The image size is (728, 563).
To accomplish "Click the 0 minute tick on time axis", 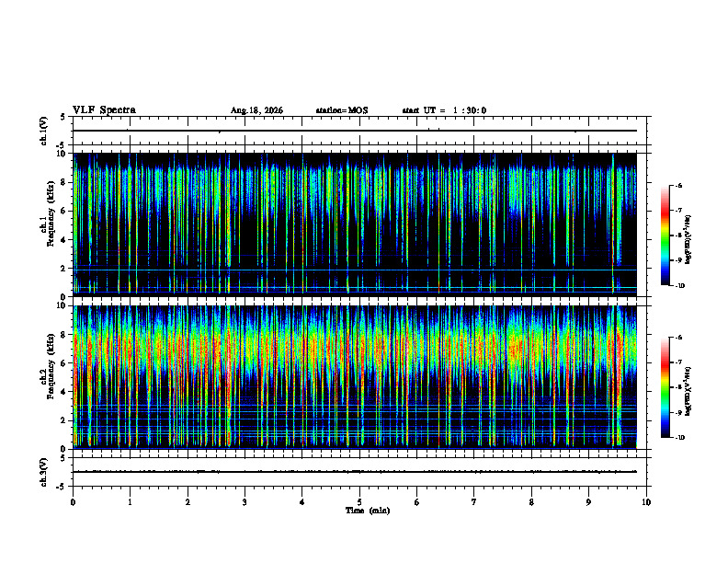I will pos(73,502).
